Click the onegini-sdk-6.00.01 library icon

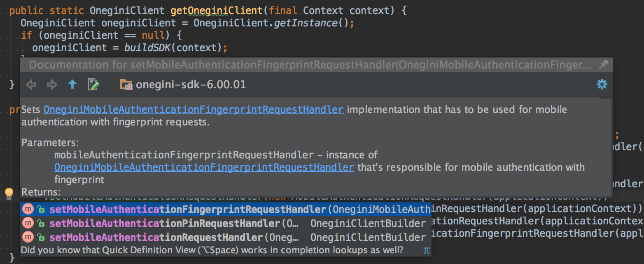coord(127,84)
